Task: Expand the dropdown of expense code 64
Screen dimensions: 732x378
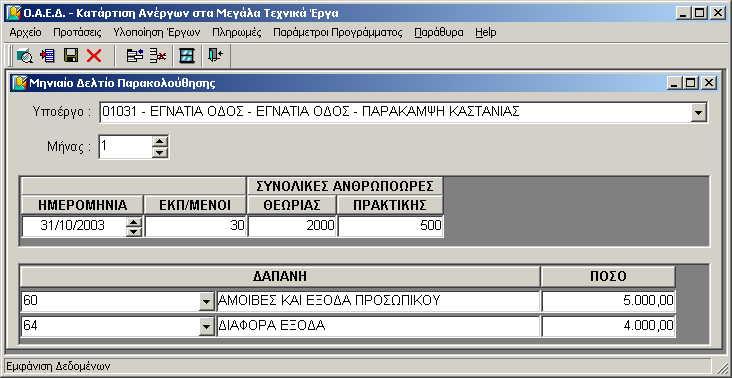Action: tap(206, 327)
